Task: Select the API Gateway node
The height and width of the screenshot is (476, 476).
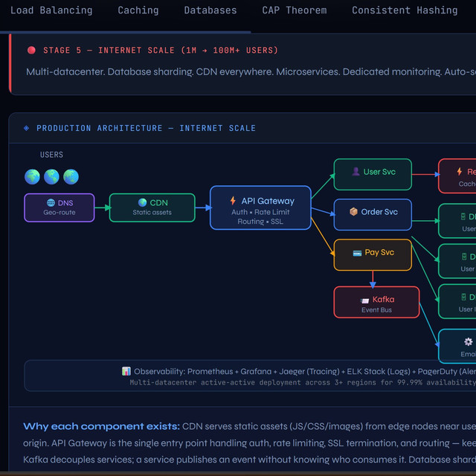Action: [260, 208]
